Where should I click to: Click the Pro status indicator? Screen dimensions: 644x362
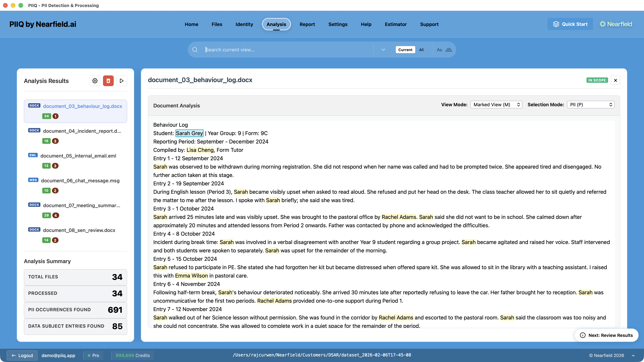[x=93, y=355]
